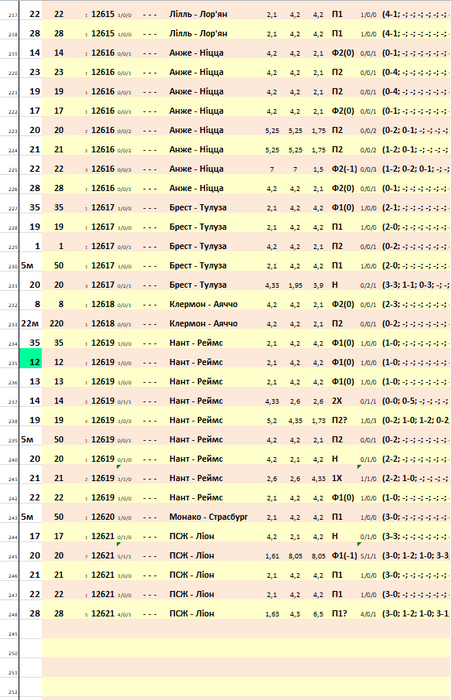Image resolution: width=451 pixels, height=700 pixels.
Task: Click score cell '(3-3; 1-1; 0-3'
Action: [416, 285]
